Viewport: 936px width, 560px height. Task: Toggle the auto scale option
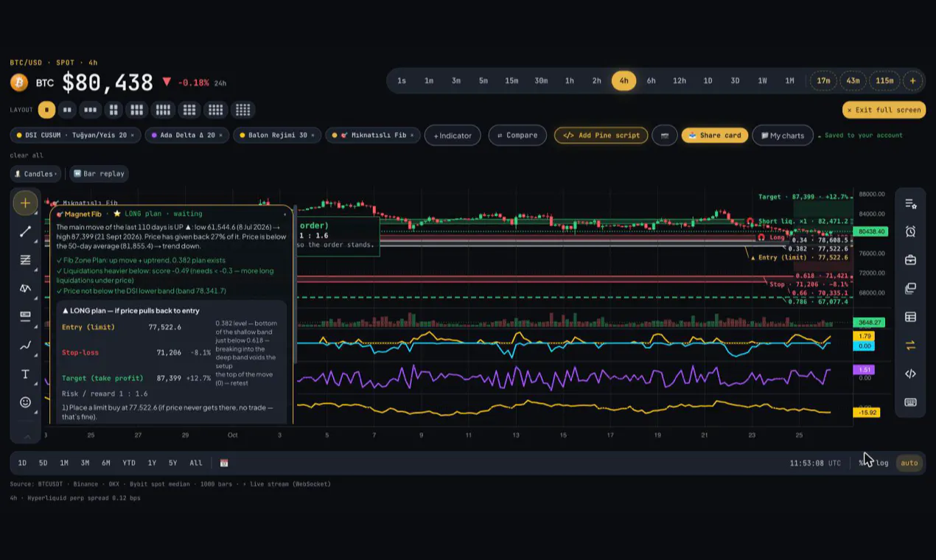909,463
